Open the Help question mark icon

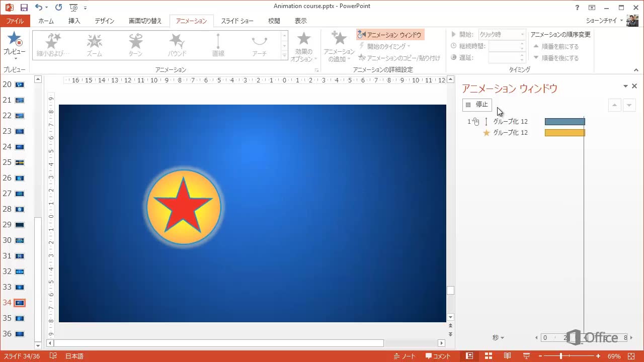pos(577,8)
